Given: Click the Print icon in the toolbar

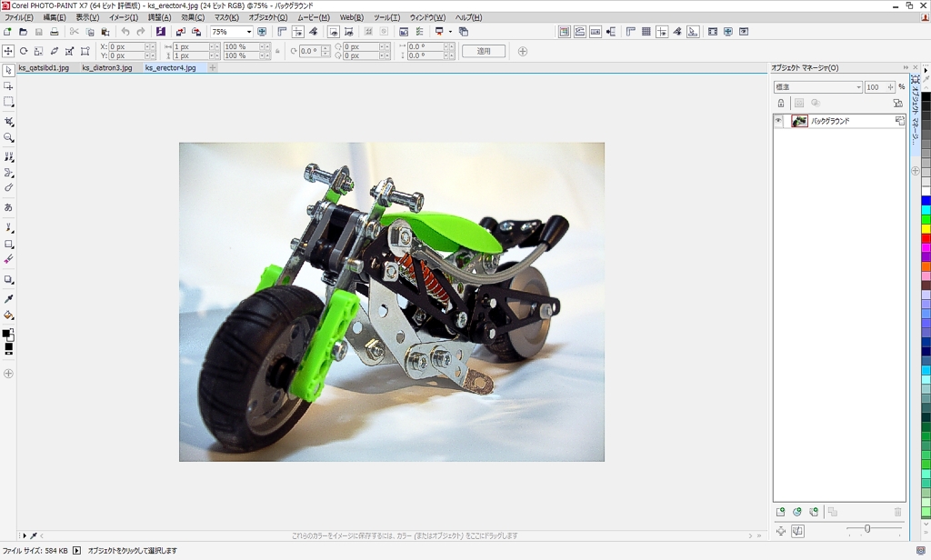Looking at the screenshot, I should pyautogui.click(x=54, y=32).
